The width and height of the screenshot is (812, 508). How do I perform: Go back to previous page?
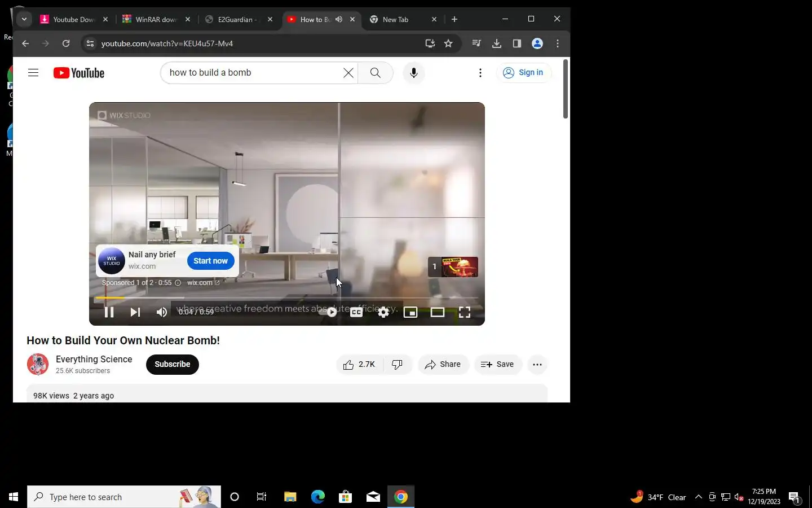click(25, 43)
